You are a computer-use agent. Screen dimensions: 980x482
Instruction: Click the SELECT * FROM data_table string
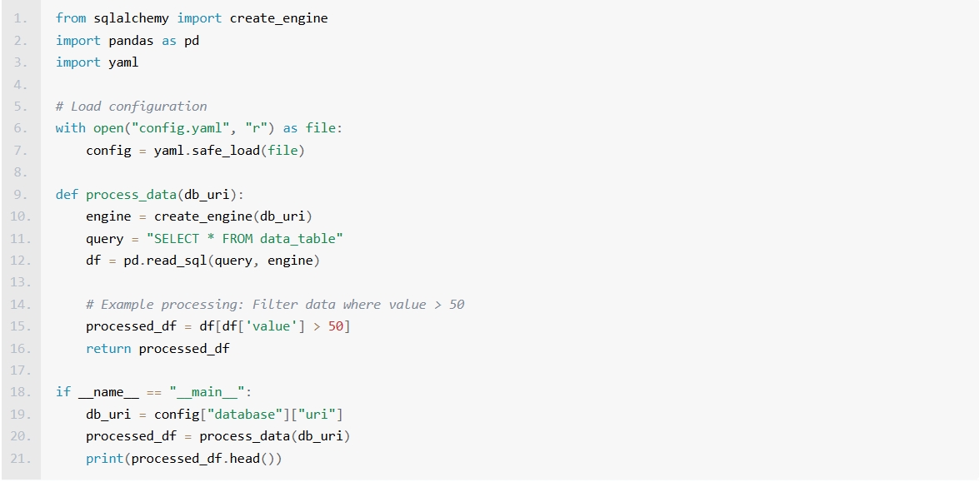[245, 238]
